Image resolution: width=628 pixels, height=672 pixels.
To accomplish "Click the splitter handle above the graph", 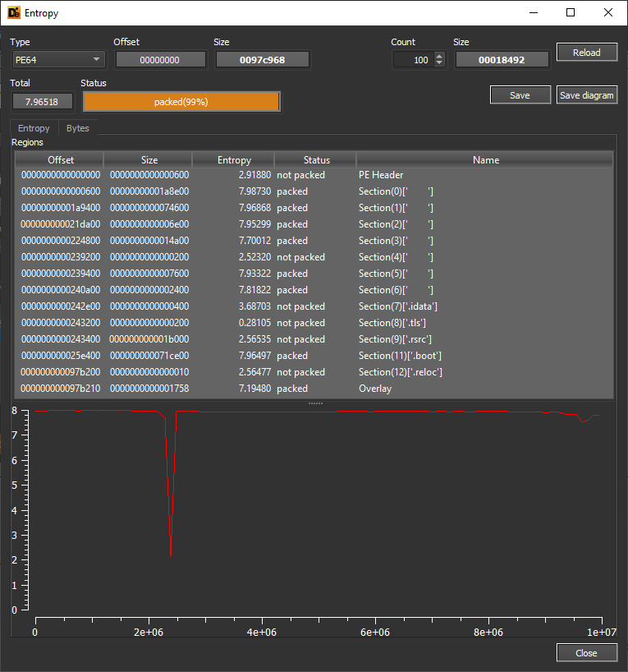I will click(314, 403).
